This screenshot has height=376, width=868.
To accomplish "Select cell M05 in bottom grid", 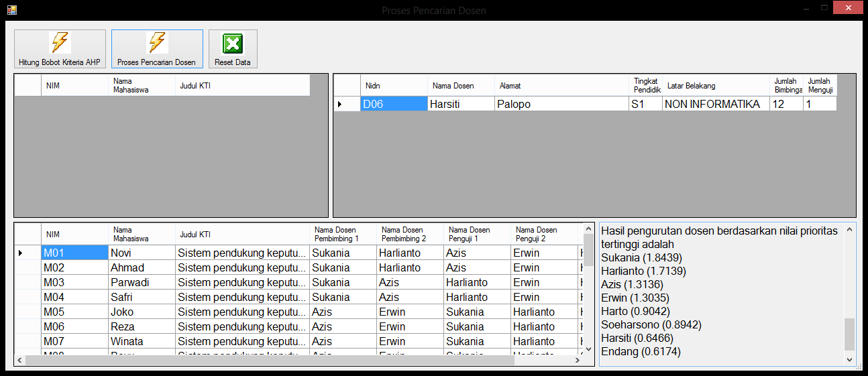I will (x=74, y=312).
